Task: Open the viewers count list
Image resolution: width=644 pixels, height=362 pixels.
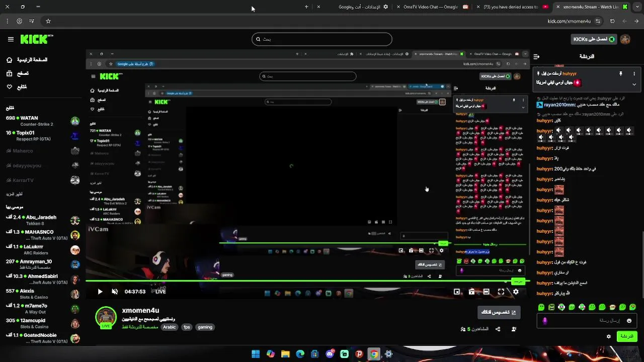Action: click(x=474, y=329)
